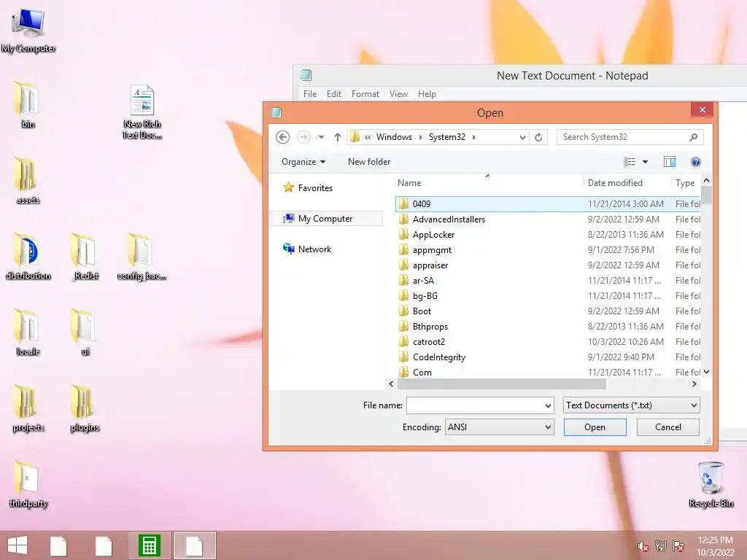Viewport: 747px width, 560px height.
Task: Click the green calculator taskbar icon
Action: click(149, 545)
